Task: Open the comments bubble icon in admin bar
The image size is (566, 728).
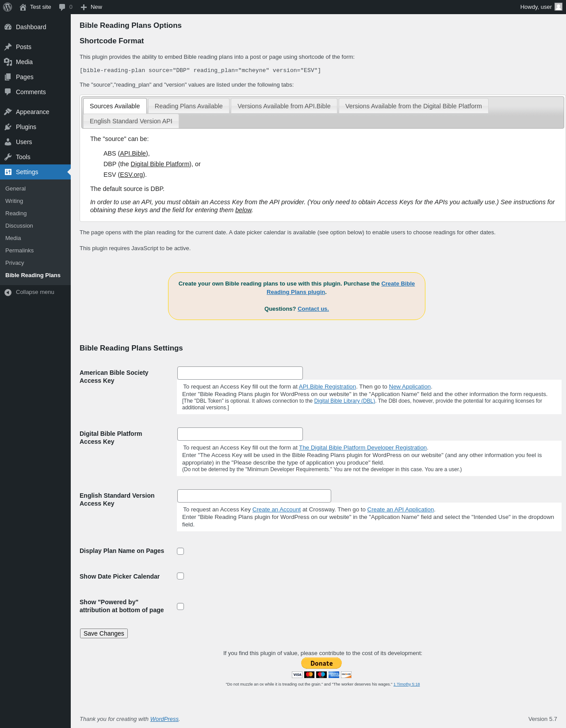Action: pyautogui.click(x=62, y=7)
